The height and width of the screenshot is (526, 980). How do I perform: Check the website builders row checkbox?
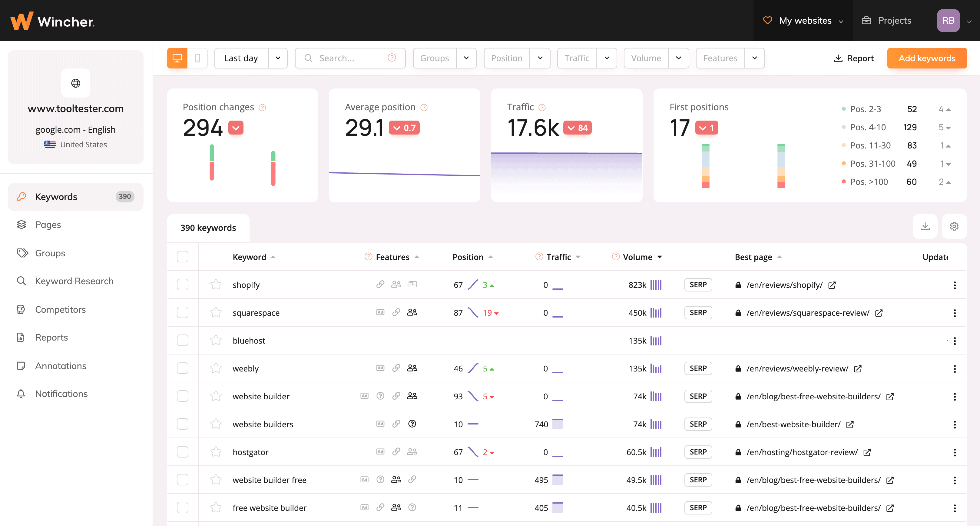coord(183,424)
